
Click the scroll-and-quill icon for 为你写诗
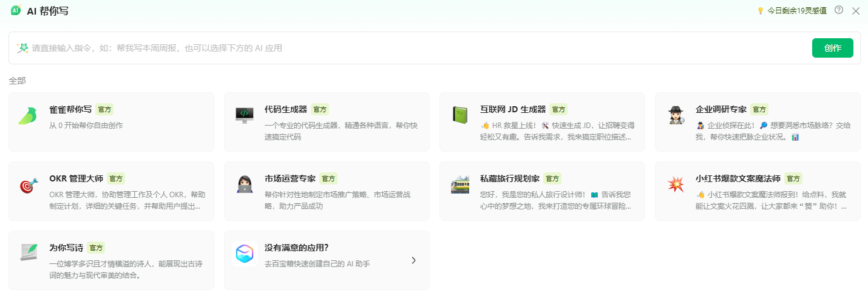click(x=29, y=252)
